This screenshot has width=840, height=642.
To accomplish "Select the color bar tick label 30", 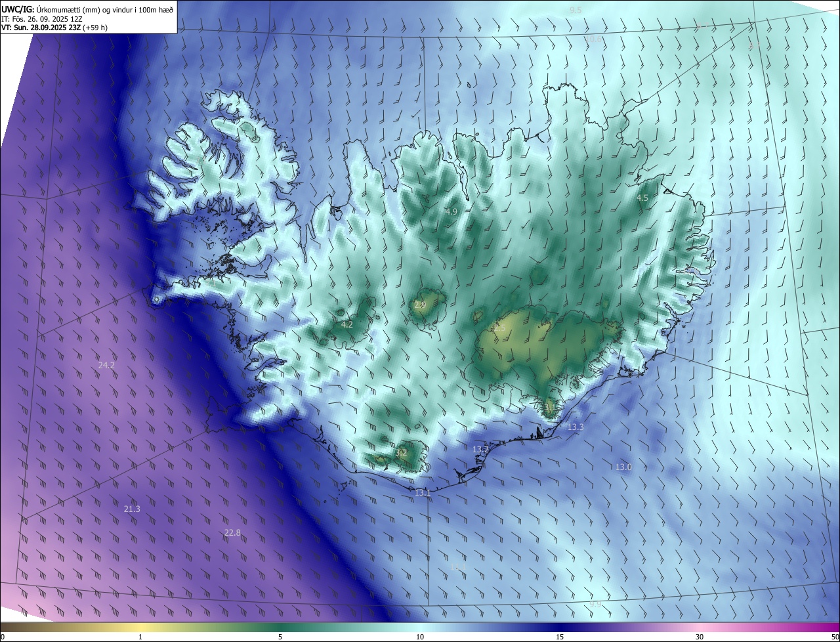I will (x=700, y=637).
